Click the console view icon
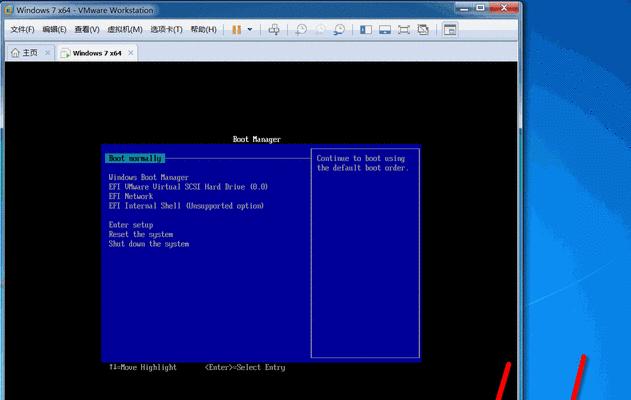The width and height of the screenshot is (631, 400). pyautogui.click(x=450, y=30)
